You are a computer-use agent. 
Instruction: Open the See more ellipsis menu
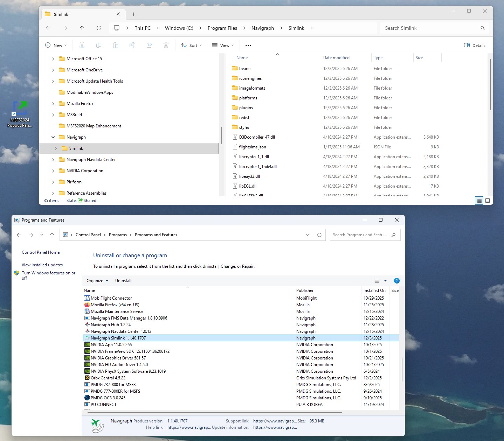(x=248, y=45)
